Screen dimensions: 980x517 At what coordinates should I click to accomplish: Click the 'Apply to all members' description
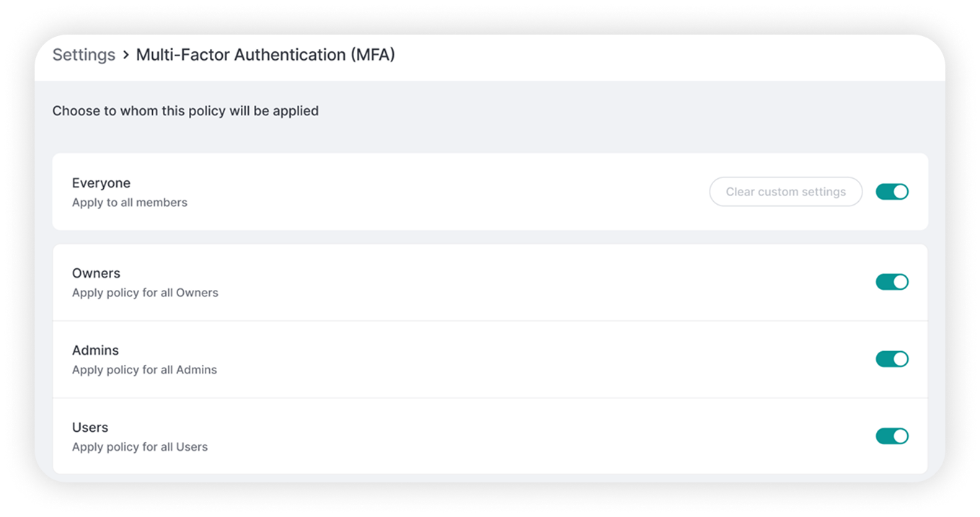tap(130, 203)
